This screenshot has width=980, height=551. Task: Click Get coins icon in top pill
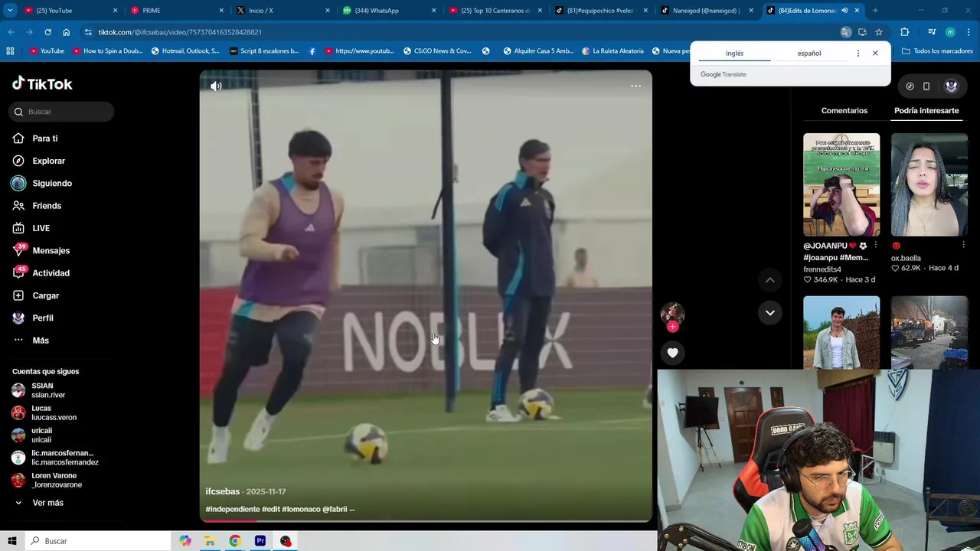910,86
